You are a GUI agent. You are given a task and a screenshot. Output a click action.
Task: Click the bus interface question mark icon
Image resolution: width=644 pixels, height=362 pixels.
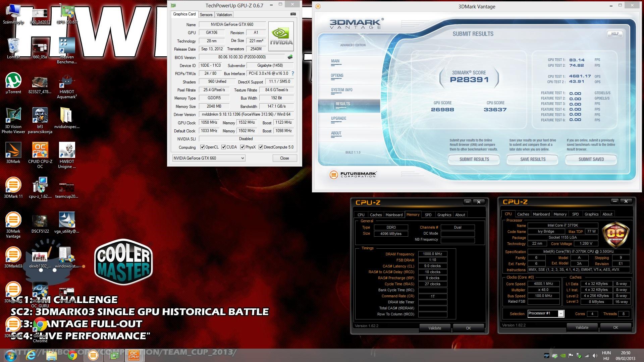click(x=293, y=73)
